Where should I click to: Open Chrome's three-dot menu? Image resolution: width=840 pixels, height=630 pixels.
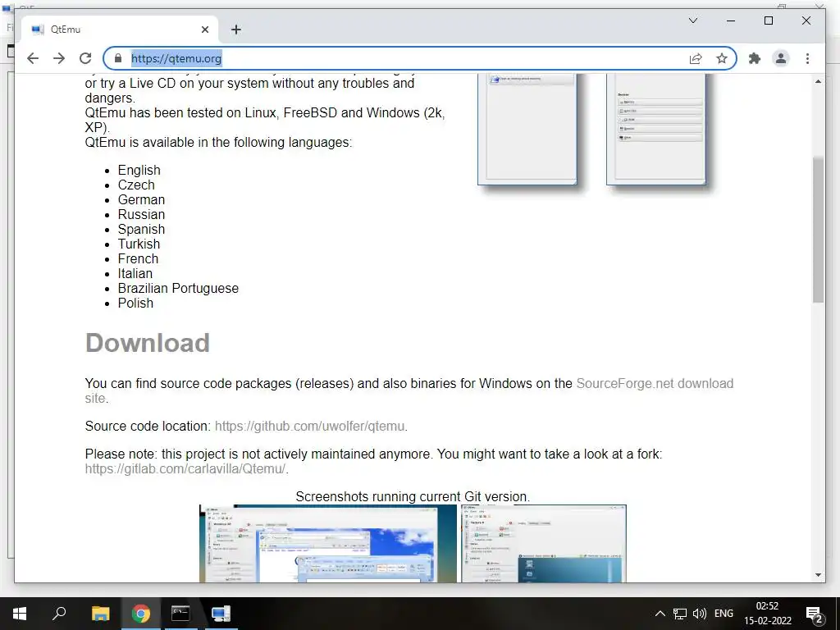[x=807, y=58]
